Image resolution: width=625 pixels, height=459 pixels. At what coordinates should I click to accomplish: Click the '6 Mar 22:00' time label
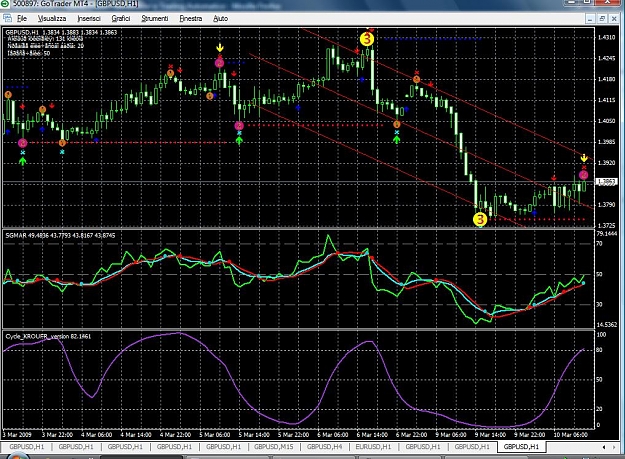coord(411,435)
